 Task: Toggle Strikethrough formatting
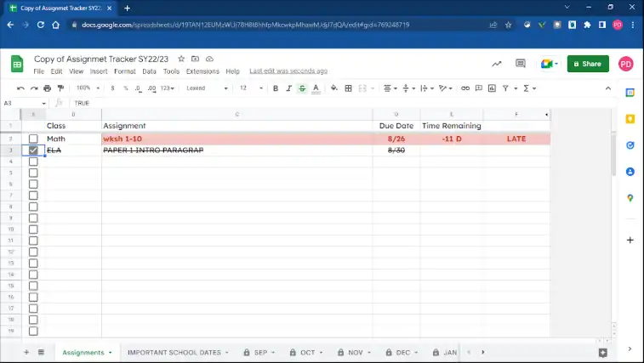point(302,88)
